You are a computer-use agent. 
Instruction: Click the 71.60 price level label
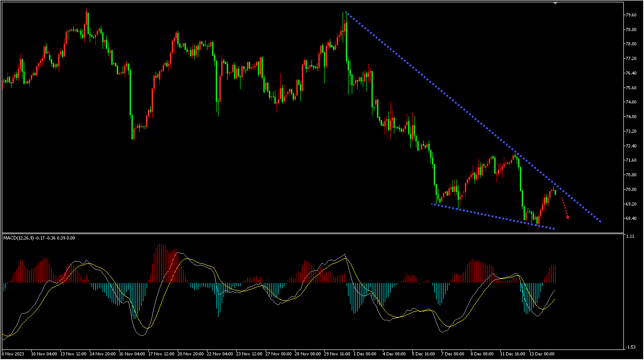click(630, 160)
